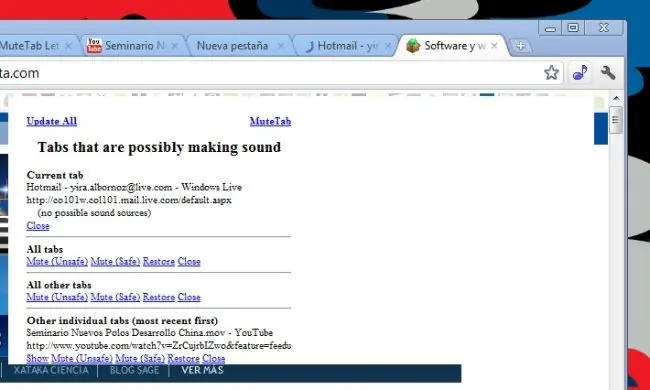This screenshot has height=390, width=650.
Task: Click Close under Current tab
Action: pos(38,226)
